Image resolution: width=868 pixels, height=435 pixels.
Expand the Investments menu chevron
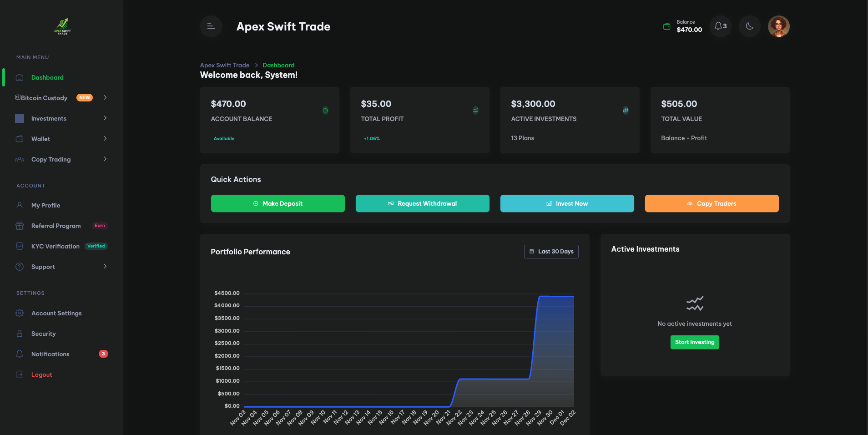tap(105, 118)
